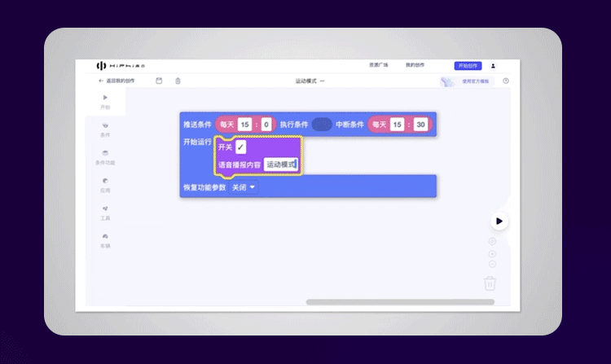Image resolution: width=611 pixels, height=364 pixels.
Task: Click the round run play button
Action: tap(499, 221)
